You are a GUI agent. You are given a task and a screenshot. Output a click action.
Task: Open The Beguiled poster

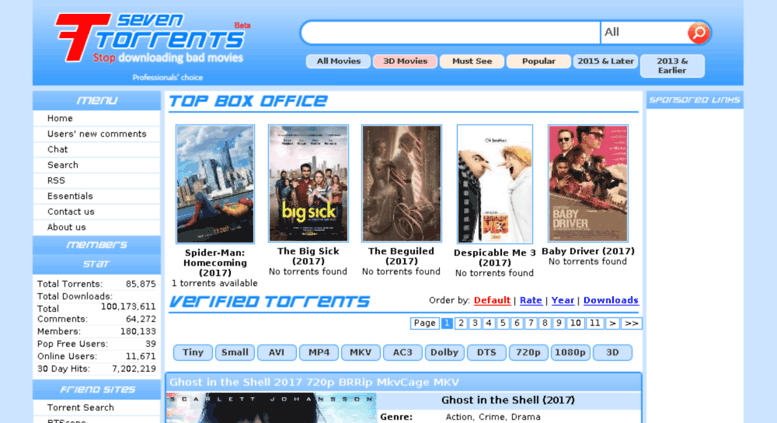coord(401,183)
